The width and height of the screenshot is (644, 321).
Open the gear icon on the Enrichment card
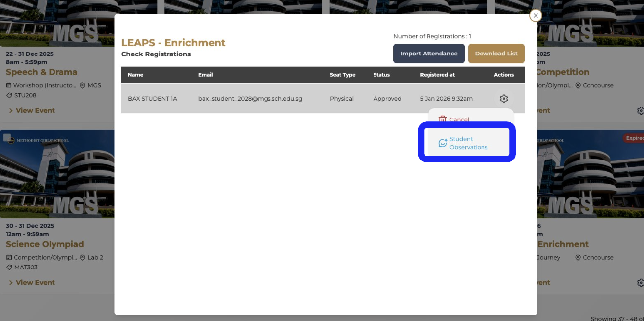[640, 283]
